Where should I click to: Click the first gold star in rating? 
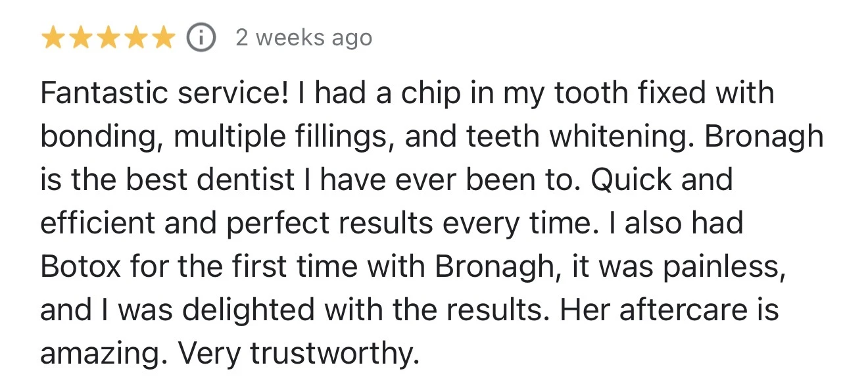pyautogui.click(x=54, y=39)
